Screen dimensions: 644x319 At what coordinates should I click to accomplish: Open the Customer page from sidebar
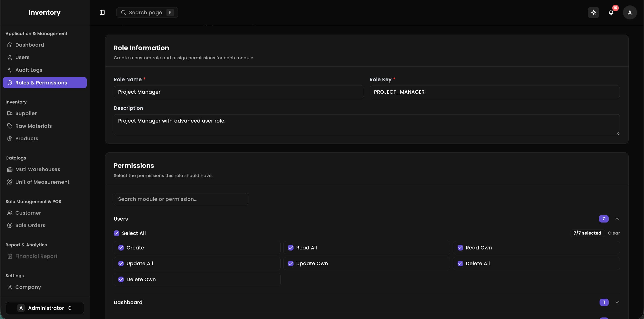pos(45,213)
